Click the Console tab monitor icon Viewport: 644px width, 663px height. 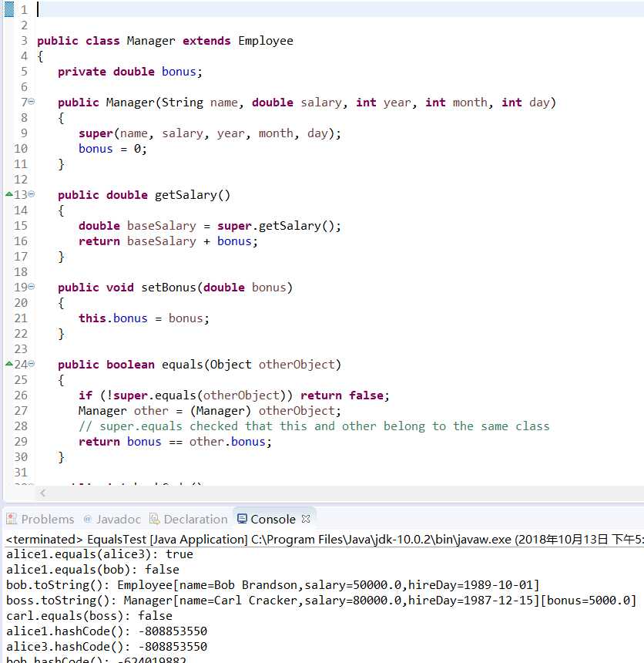pyautogui.click(x=242, y=519)
